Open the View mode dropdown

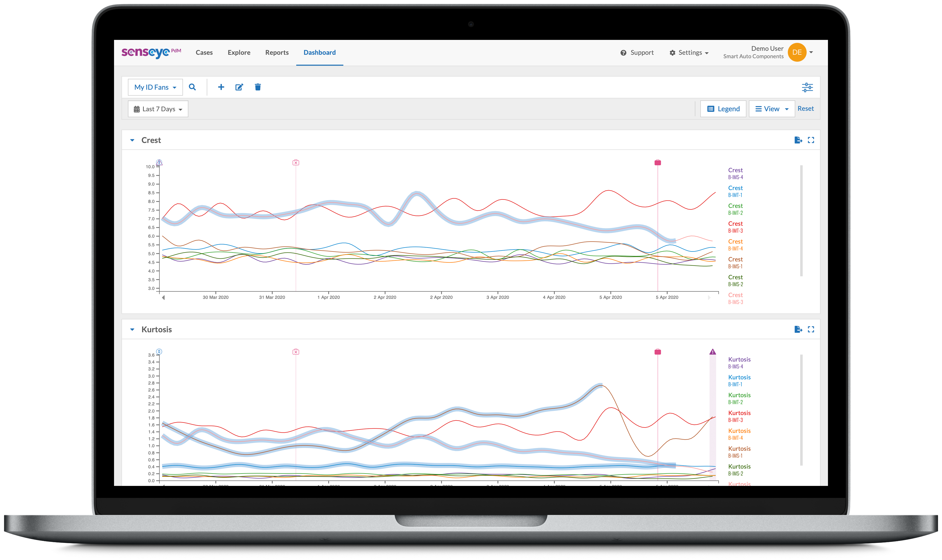point(771,109)
